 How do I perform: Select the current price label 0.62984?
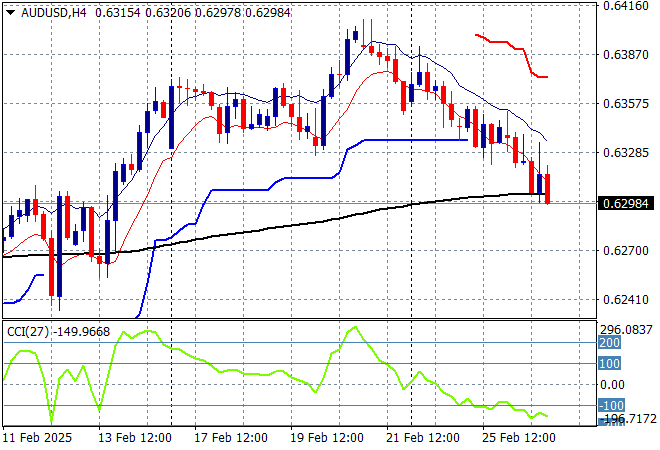625,204
